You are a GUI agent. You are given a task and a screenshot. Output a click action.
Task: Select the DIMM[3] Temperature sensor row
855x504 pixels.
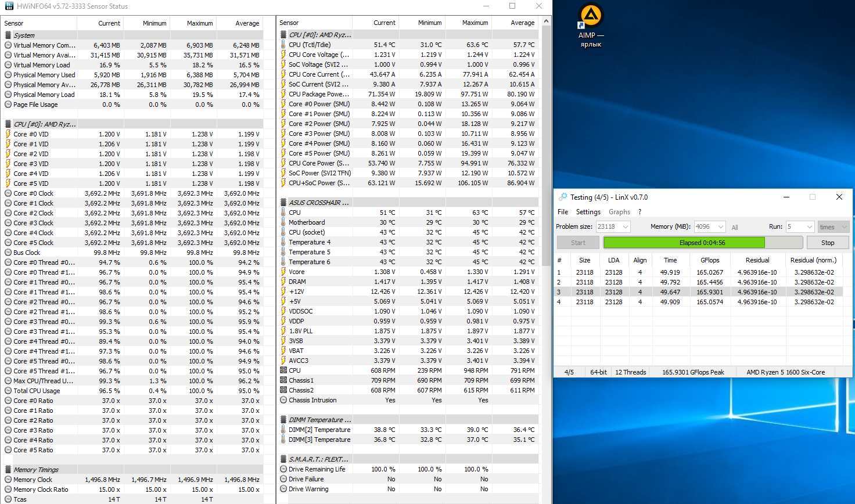(408, 440)
